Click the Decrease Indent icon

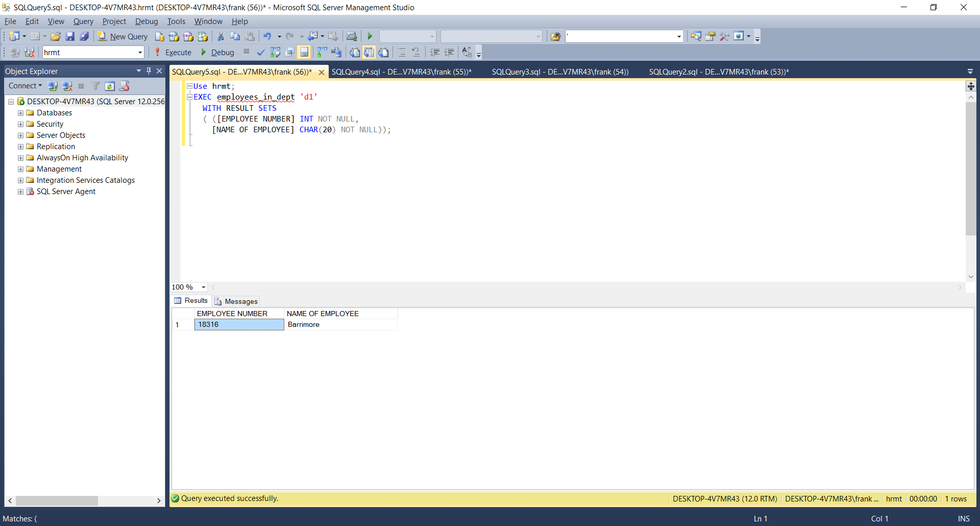[434, 52]
